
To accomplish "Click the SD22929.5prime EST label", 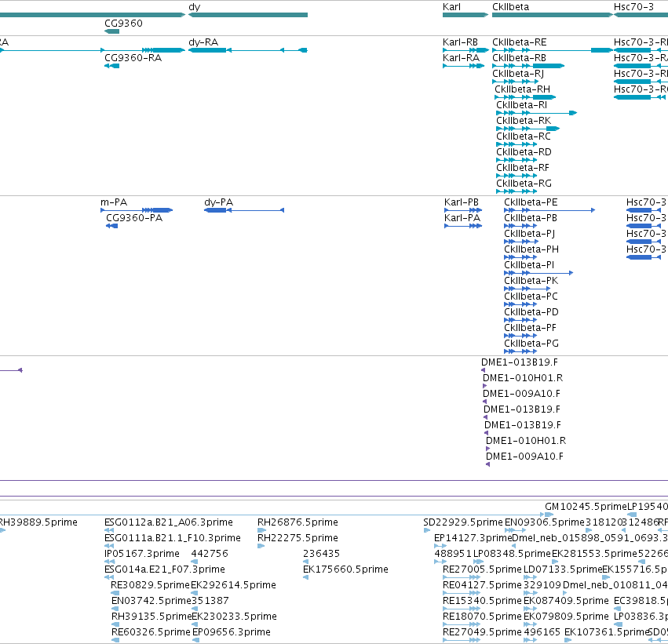I will pyautogui.click(x=463, y=522).
